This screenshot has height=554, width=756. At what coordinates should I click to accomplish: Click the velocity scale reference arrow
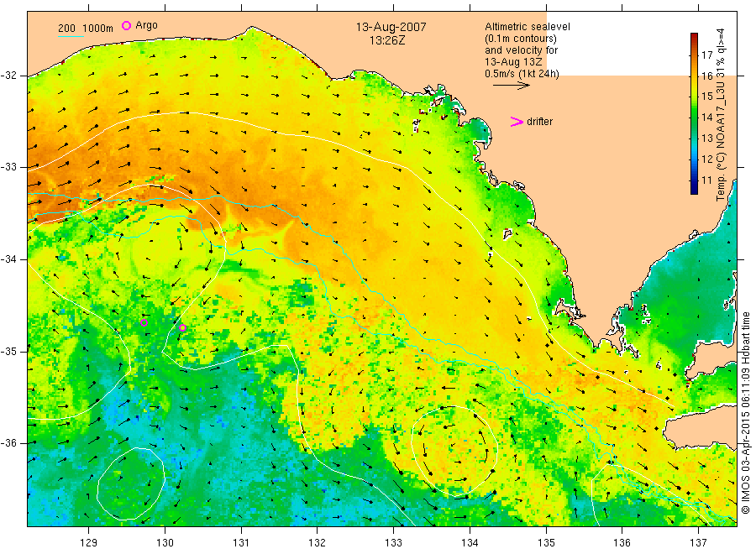point(511,86)
